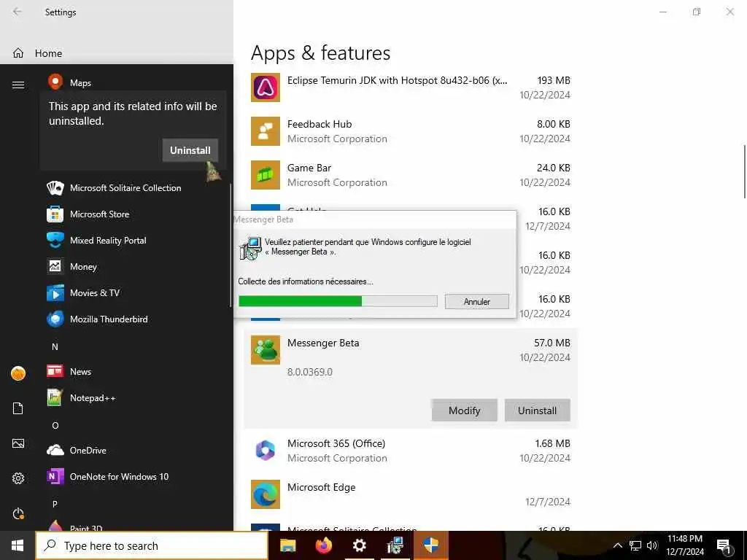Open the Microsoft Store icon
Viewport: 747px width, 560px height.
(x=55, y=214)
